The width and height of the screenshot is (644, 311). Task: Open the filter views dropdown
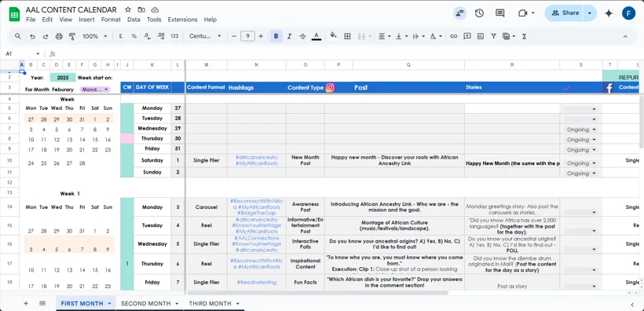tap(509, 36)
